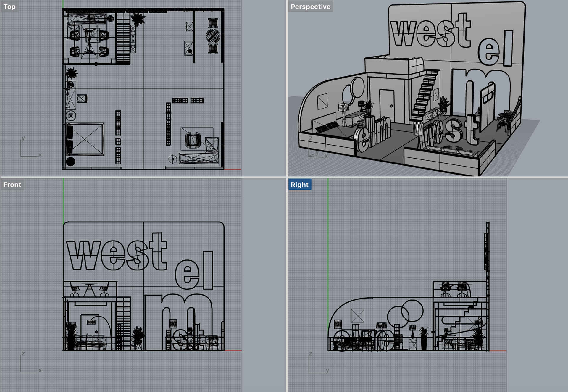The height and width of the screenshot is (392, 568).
Task: Select the bed in Top view
Action: [x=85, y=140]
